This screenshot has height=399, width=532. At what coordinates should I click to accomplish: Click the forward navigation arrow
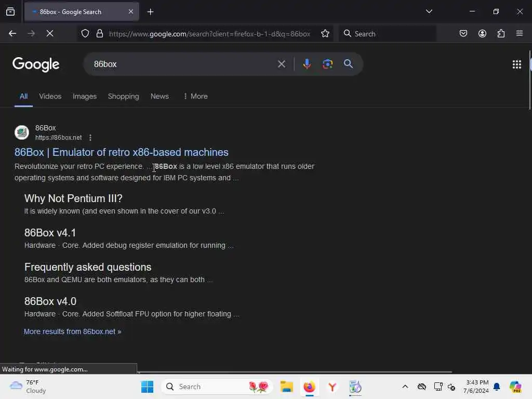point(31,33)
